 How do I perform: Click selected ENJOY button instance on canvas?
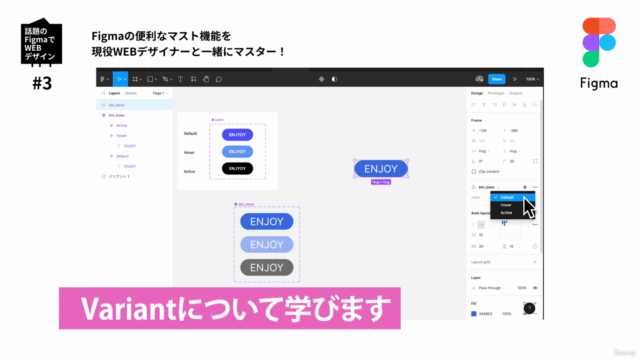click(381, 169)
